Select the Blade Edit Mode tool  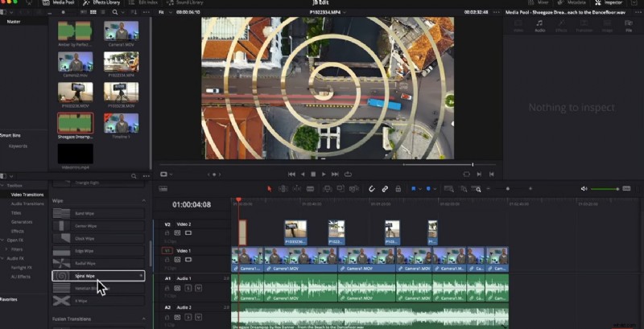311,189
